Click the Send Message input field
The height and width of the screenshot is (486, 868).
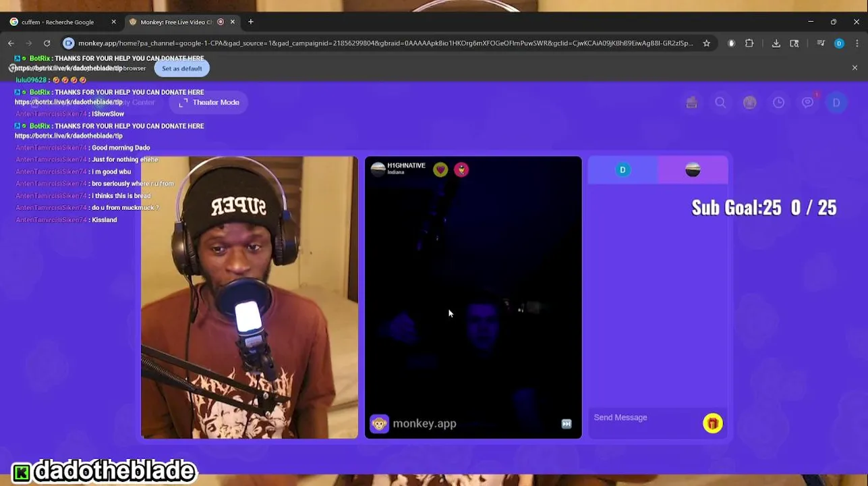click(644, 418)
